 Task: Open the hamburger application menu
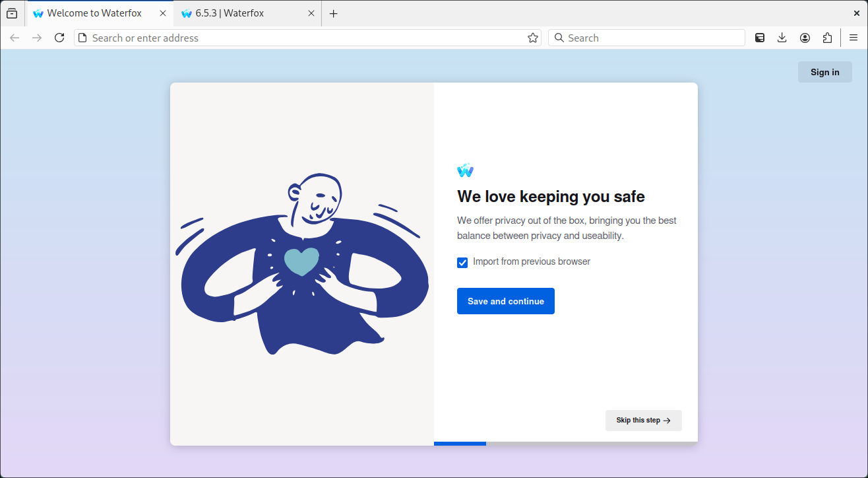[853, 38]
